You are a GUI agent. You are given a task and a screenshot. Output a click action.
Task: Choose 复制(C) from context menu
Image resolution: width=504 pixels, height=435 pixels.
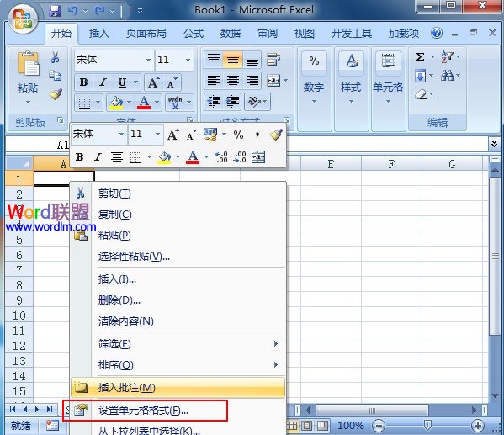tap(178, 215)
